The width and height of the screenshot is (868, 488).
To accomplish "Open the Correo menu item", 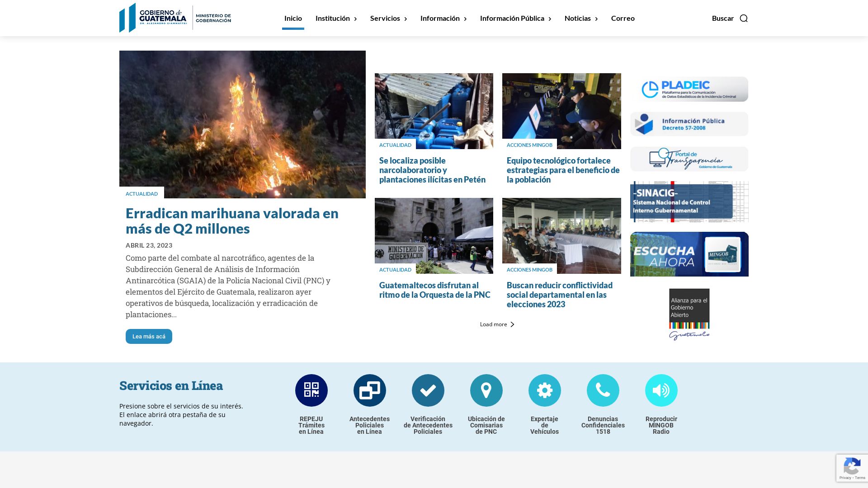I will coord(623,18).
